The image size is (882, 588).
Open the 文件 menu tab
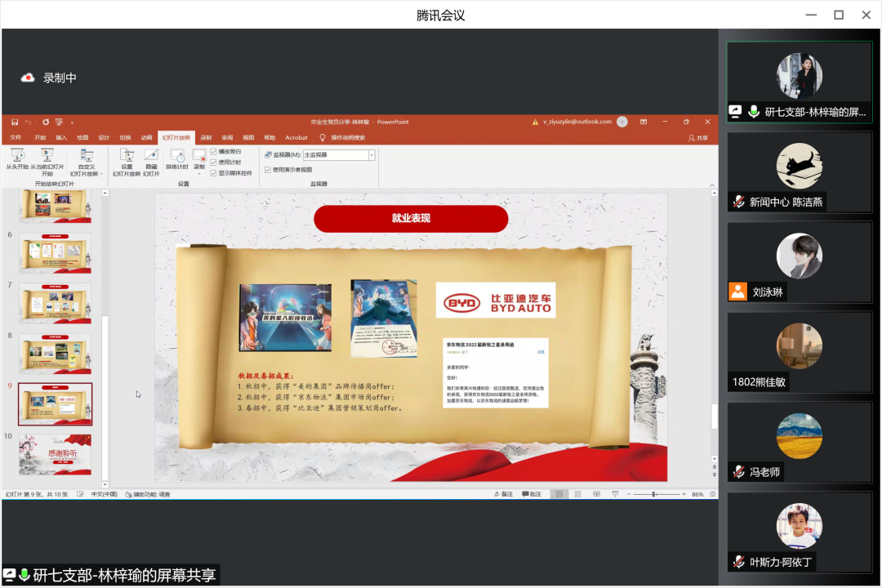pyautogui.click(x=16, y=138)
